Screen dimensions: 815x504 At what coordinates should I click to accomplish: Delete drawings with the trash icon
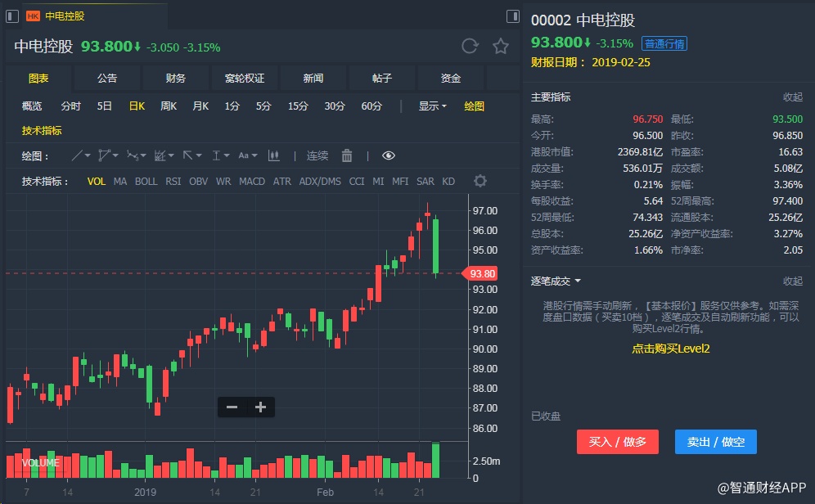tap(347, 155)
